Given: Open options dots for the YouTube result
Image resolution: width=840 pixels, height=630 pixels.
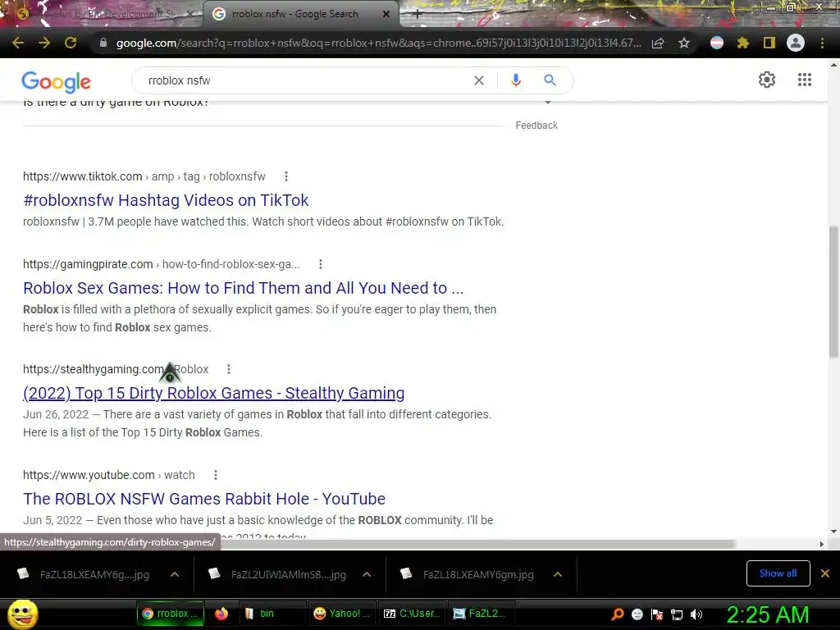Looking at the screenshot, I should 216,475.
